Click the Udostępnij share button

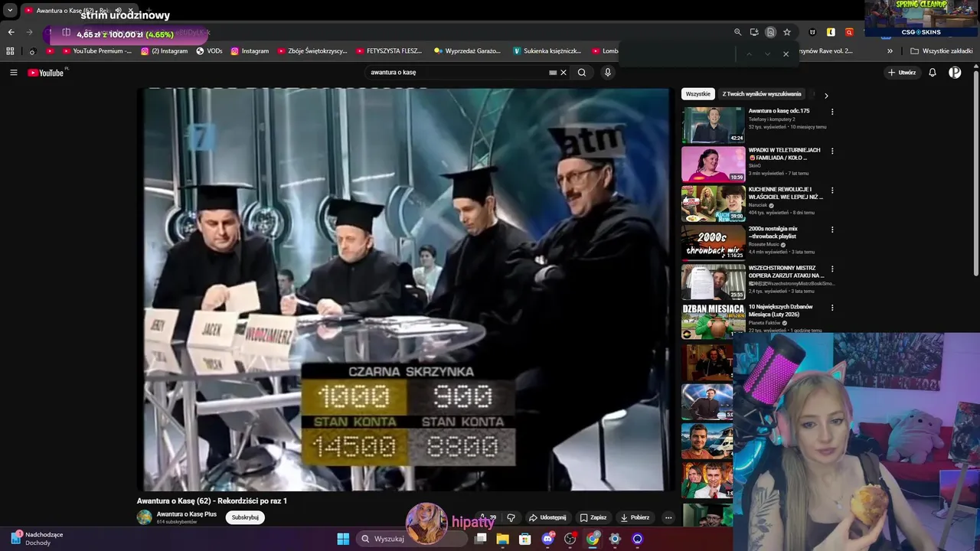click(547, 517)
